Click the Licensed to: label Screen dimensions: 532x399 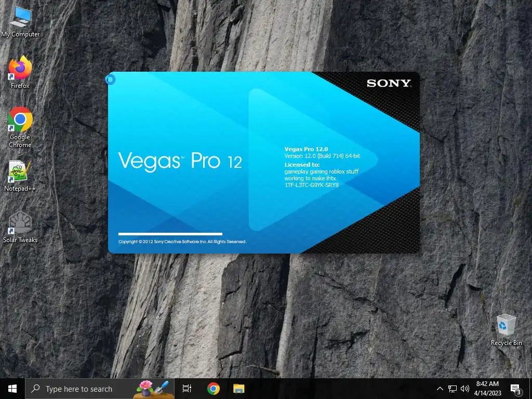[x=302, y=165]
